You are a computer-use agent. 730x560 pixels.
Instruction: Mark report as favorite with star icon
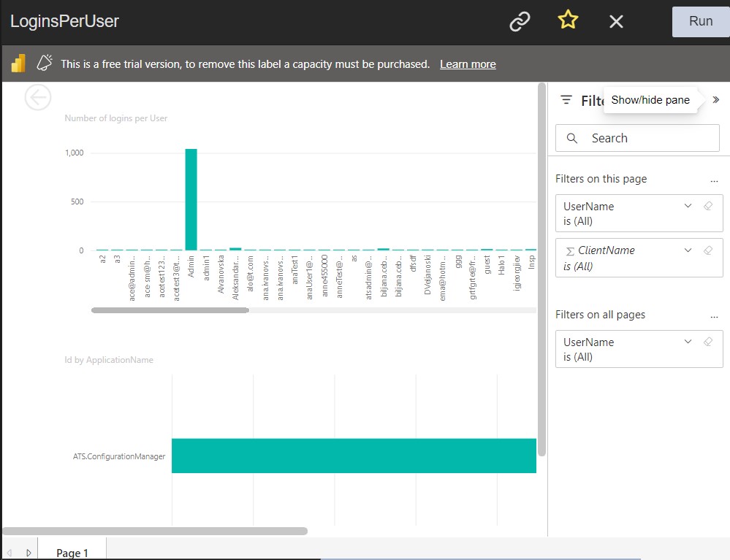[x=568, y=21]
